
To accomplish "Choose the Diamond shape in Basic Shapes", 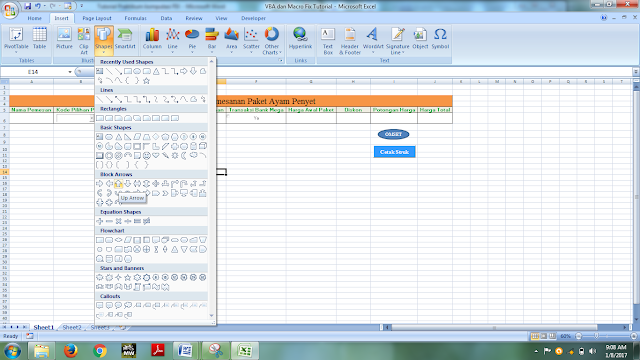I will pyautogui.click(x=156, y=137).
